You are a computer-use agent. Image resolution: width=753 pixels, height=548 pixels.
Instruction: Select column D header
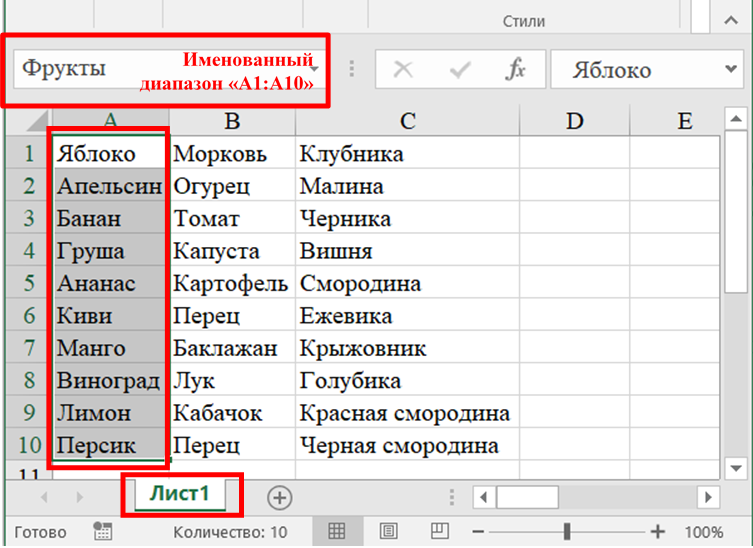coord(574,121)
